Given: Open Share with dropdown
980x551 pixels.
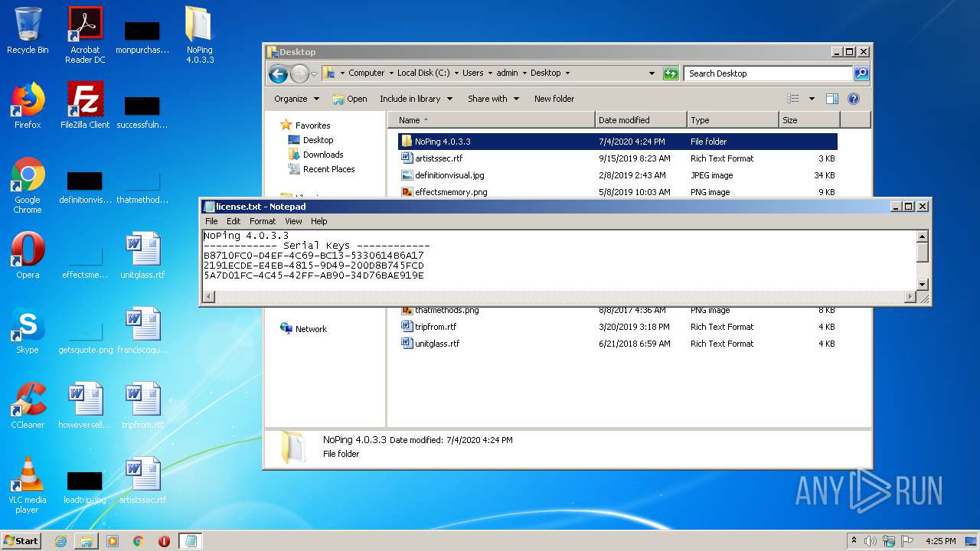Looking at the screenshot, I should click(493, 99).
